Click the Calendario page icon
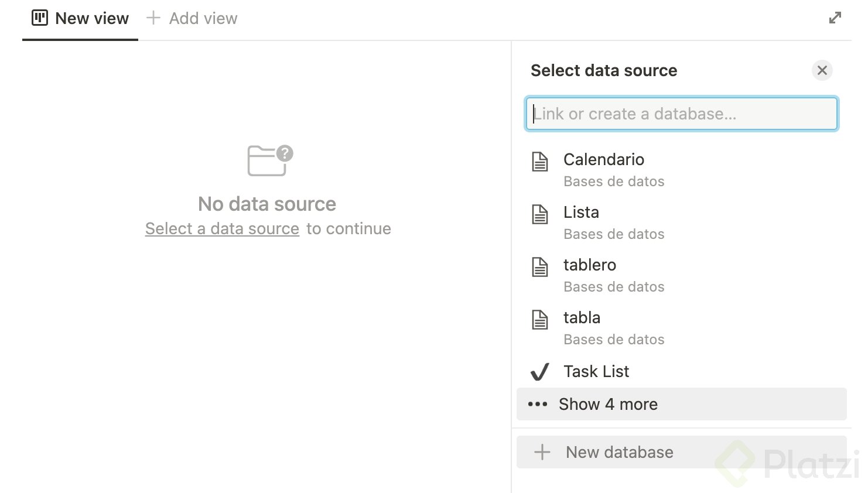868x493 pixels. [540, 162]
